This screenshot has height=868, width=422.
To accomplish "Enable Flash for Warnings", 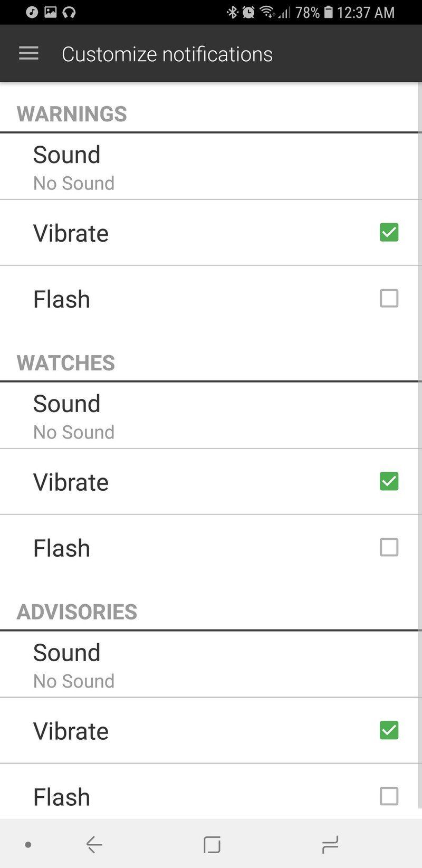I will 389,299.
